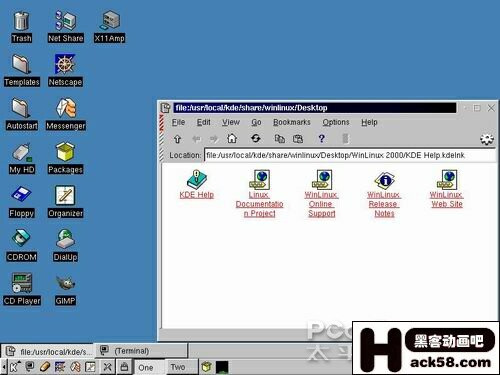
Task: Click the Up directory arrow in toolbar
Action: point(177,139)
